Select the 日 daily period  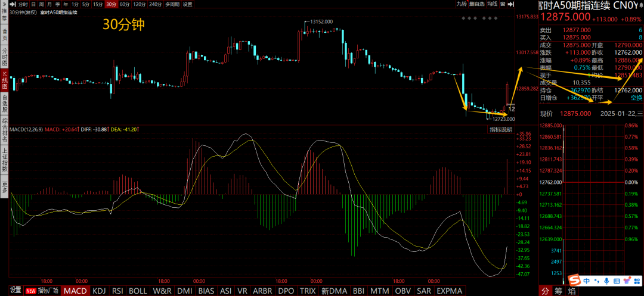click(x=33, y=4)
